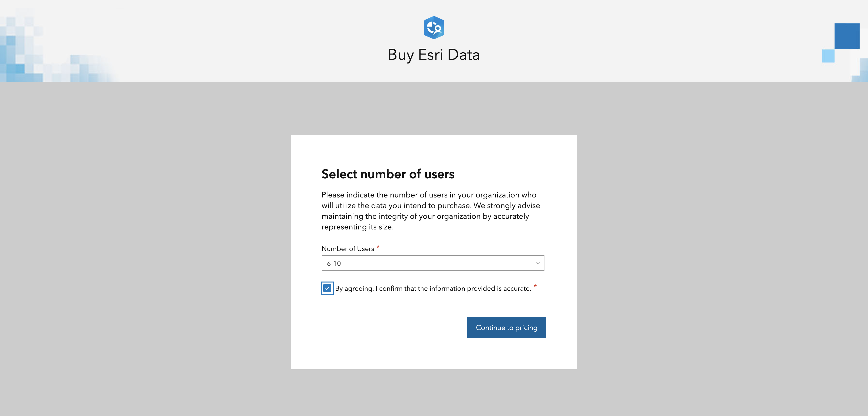The width and height of the screenshot is (868, 416).
Task: Click the red asterisk beside Number of Users
Action: coord(378,247)
